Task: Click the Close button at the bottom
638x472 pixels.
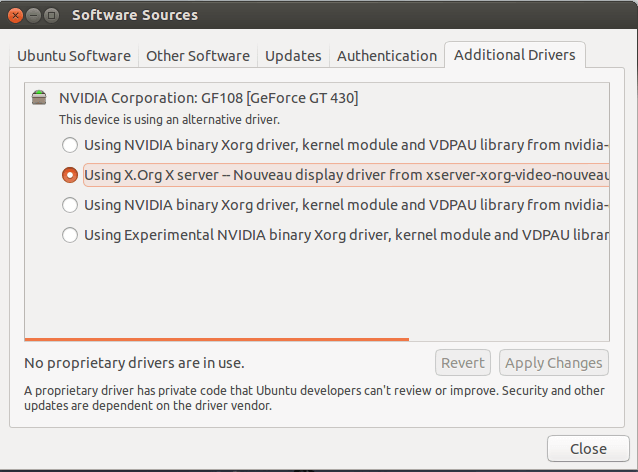Action: 588,449
